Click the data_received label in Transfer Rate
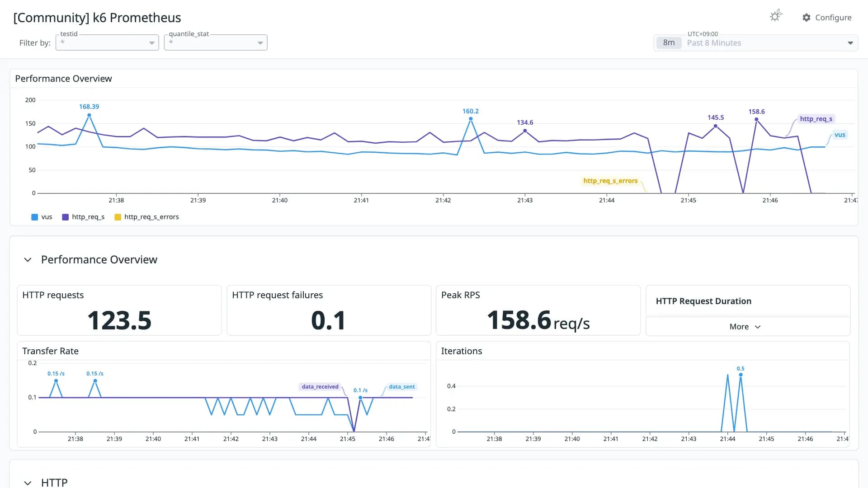Screen dimensions: 868x488 tap(320, 387)
